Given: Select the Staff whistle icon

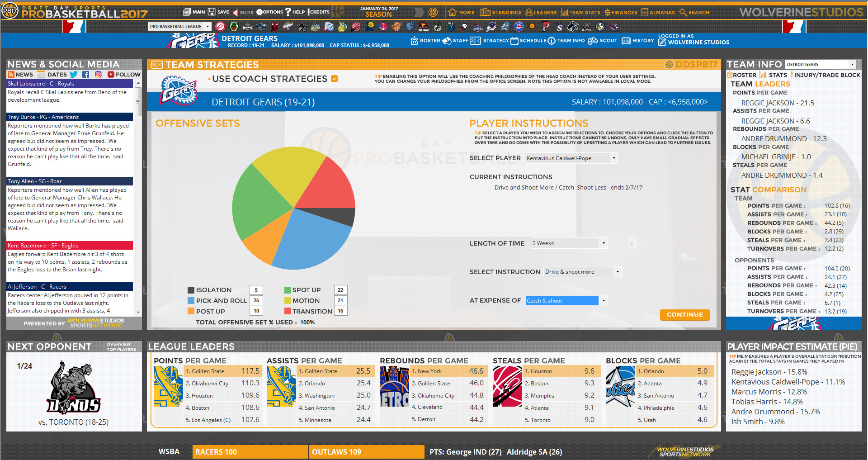Looking at the screenshot, I should [448, 41].
